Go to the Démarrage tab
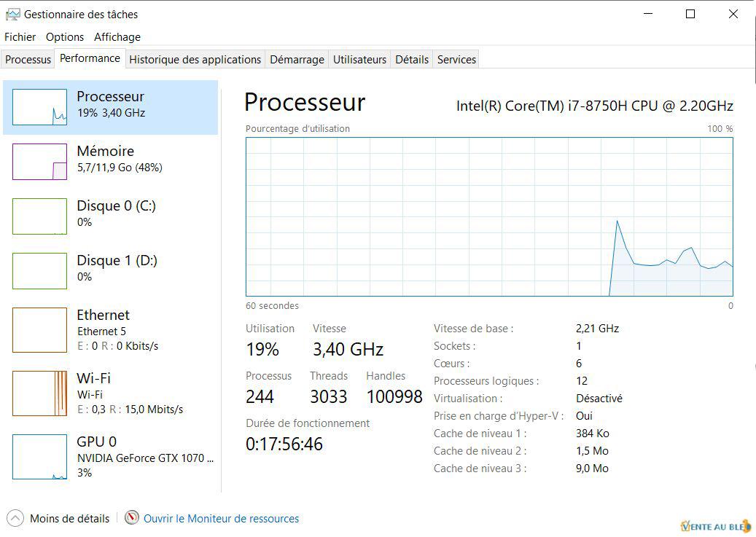The image size is (756, 537). coord(297,60)
